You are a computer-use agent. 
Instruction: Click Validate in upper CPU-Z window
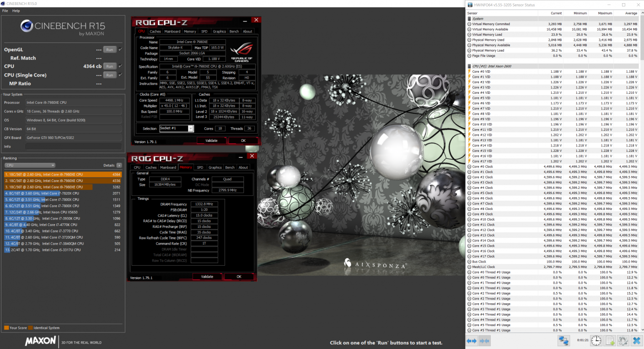211,140
